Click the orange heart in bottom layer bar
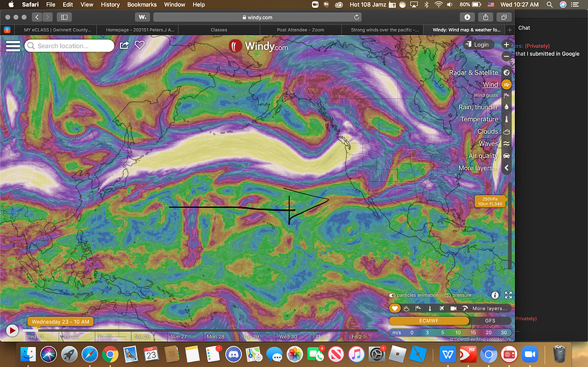The height and width of the screenshot is (367, 588). pos(394,308)
